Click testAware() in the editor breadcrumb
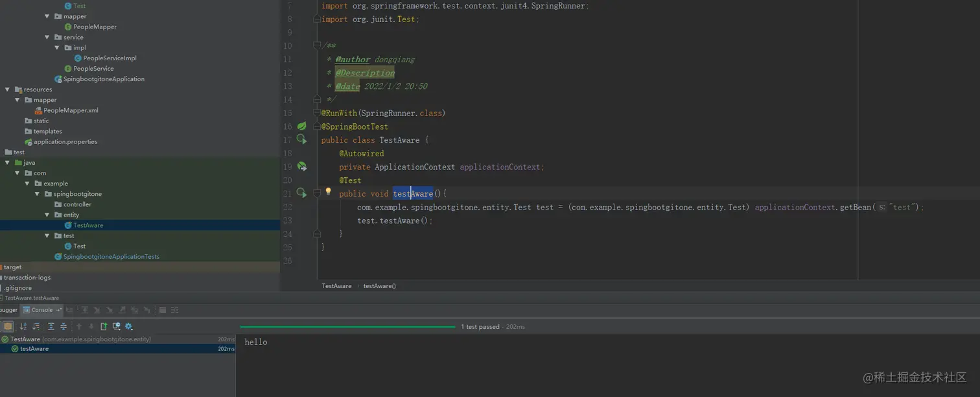This screenshot has width=980, height=397. 379,285
